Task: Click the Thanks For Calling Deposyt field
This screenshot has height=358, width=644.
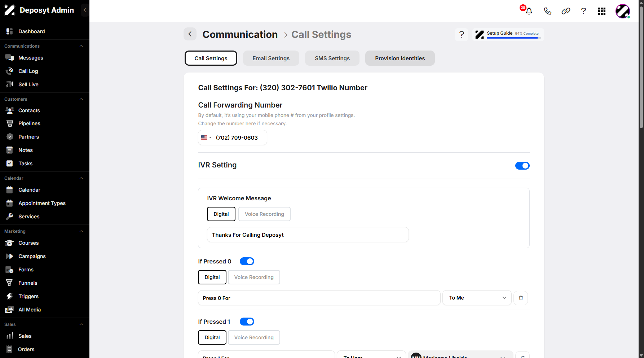Action: pyautogui.click(x=308, y=235)
